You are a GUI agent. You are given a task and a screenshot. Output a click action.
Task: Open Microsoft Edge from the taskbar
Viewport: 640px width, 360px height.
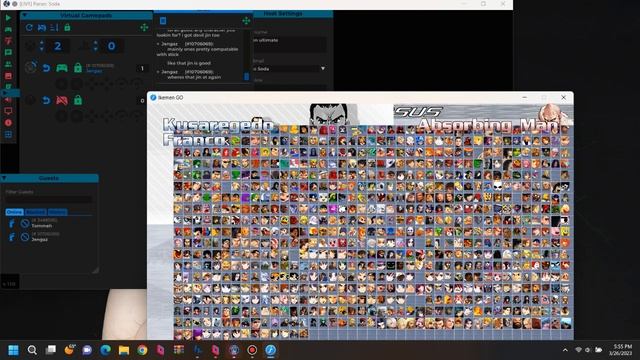pyautogui.click(x=105, y=350)
